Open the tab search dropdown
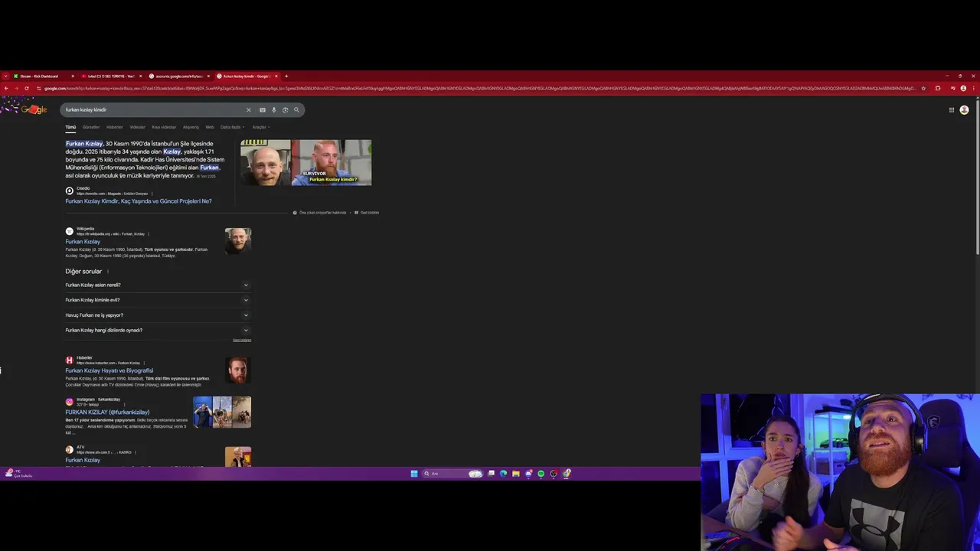This screenshot has width=980, height=551. (x=5, y=76)
